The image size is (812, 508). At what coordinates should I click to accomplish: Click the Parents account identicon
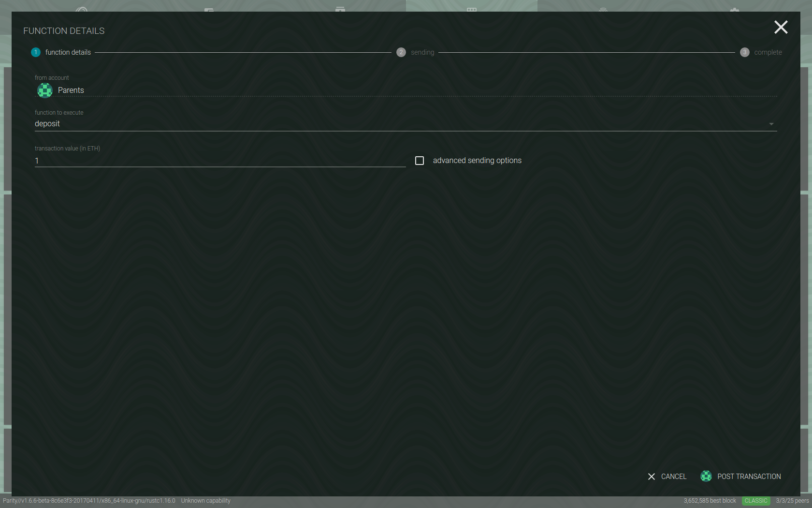[45, 90]
